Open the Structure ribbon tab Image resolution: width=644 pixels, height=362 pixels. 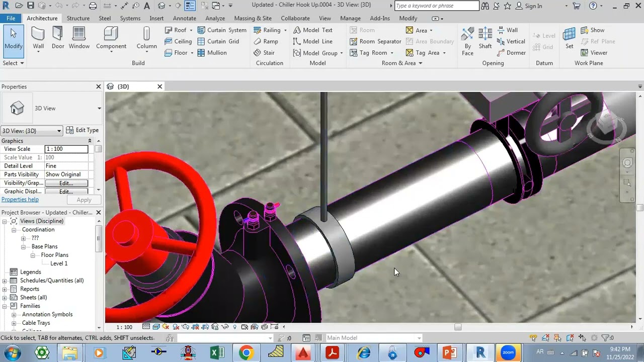[x=78, y=18]
